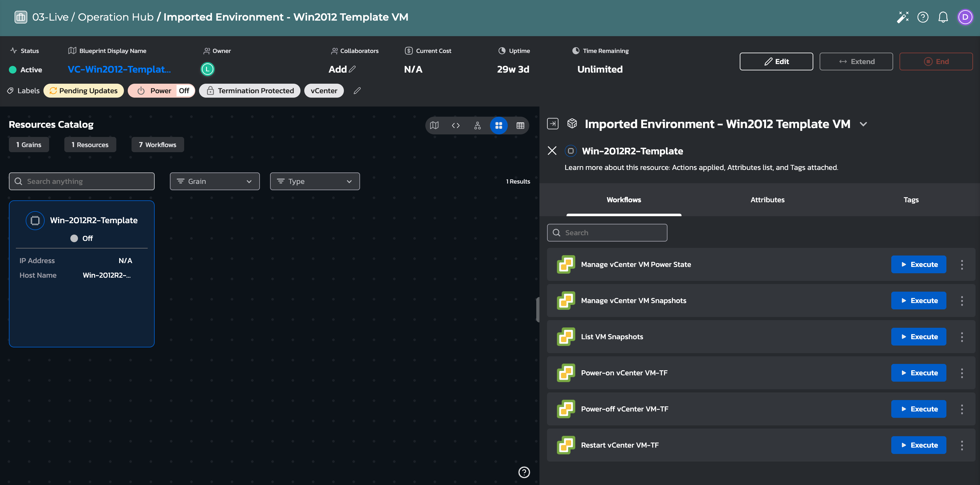Edit labels with pencil icon
Screen dimensions: 980x485
[357, 91]
